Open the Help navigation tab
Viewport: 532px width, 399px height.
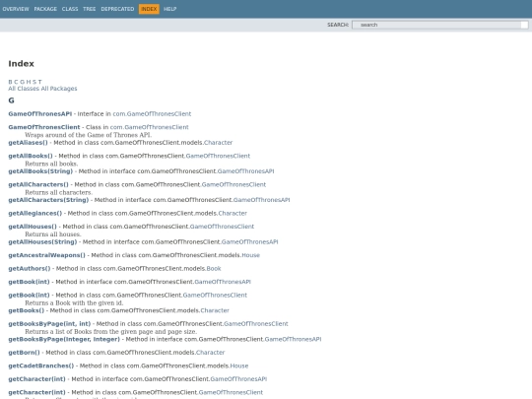point(170,9)
